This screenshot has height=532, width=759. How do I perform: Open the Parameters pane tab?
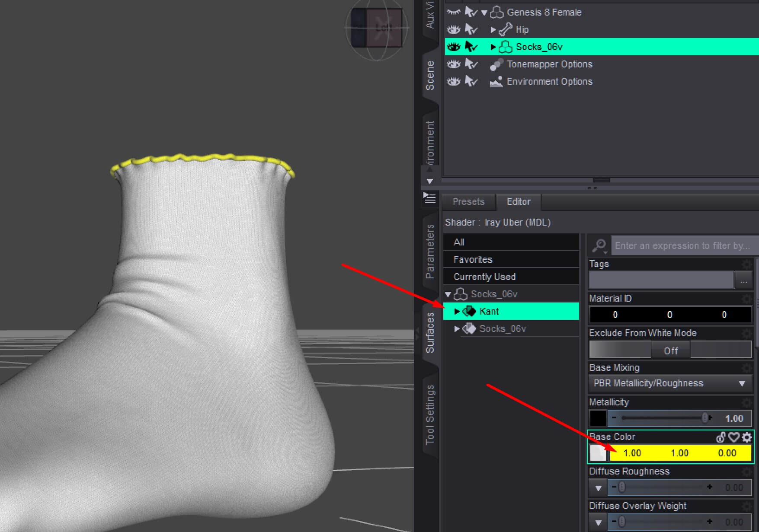click(x=430, y=251)
